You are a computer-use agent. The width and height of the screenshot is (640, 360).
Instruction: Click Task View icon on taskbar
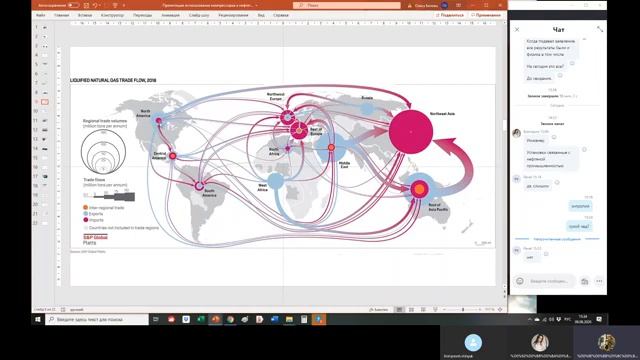click(156, 320)
